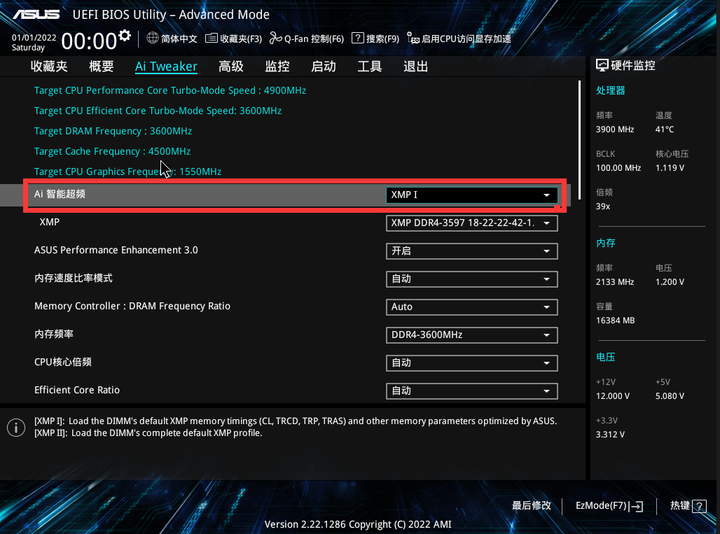Switch to the 启动 tab
This screenshot has width=720, height=534.
point(323,67)
